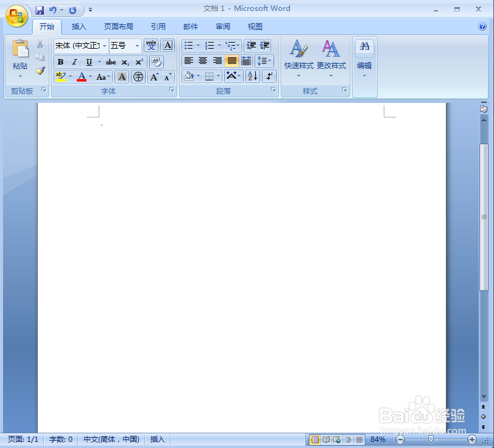Save the document from quick access toolbar
The image size is (494, 448).
pos(40,10)
